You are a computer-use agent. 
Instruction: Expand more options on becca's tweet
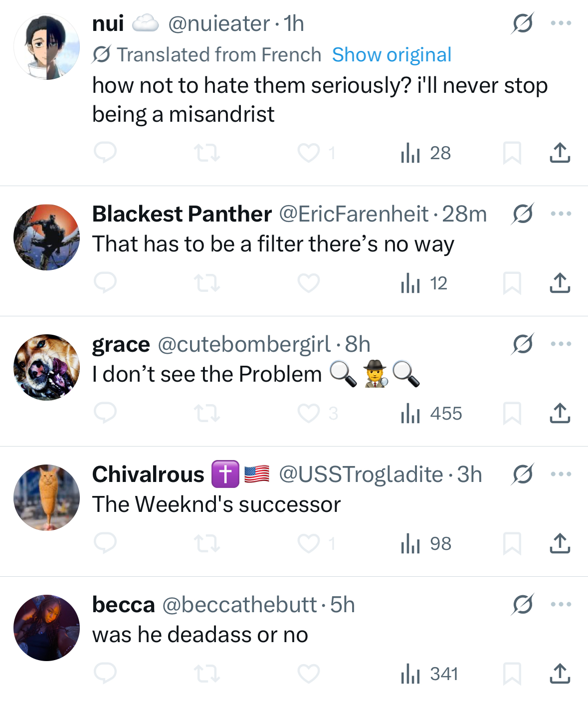pos(561,605)
